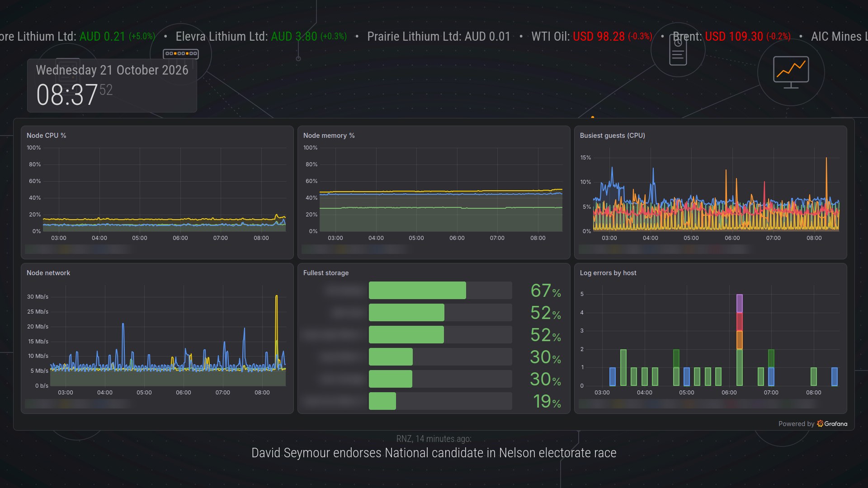Click the '30 Mb/s' axis label in Node network
This screenshot has height=488, width=868.
pyautogui.click(x=38, y=297)
